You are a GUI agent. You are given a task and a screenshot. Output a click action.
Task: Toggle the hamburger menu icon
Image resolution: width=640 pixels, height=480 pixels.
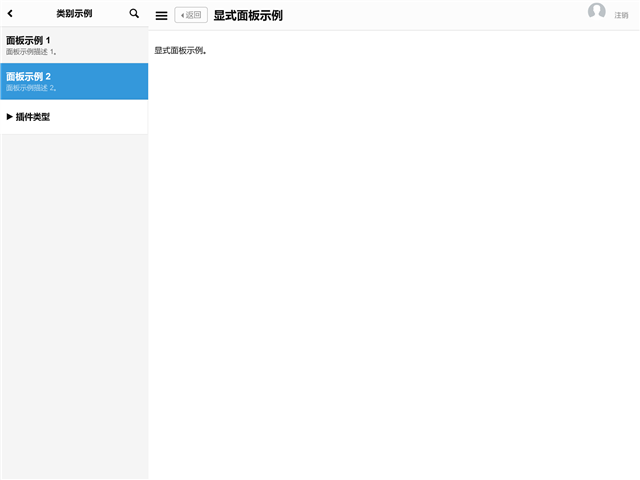tap(161, 15)
